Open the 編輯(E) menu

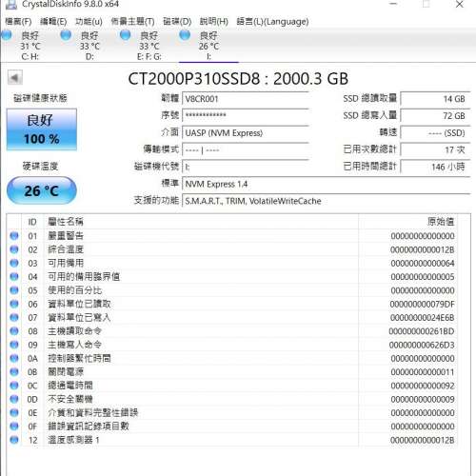(53, 22)
